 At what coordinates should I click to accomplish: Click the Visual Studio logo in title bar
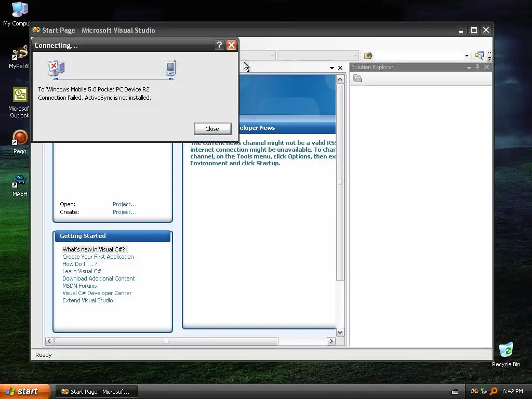[x=37, y=30]
